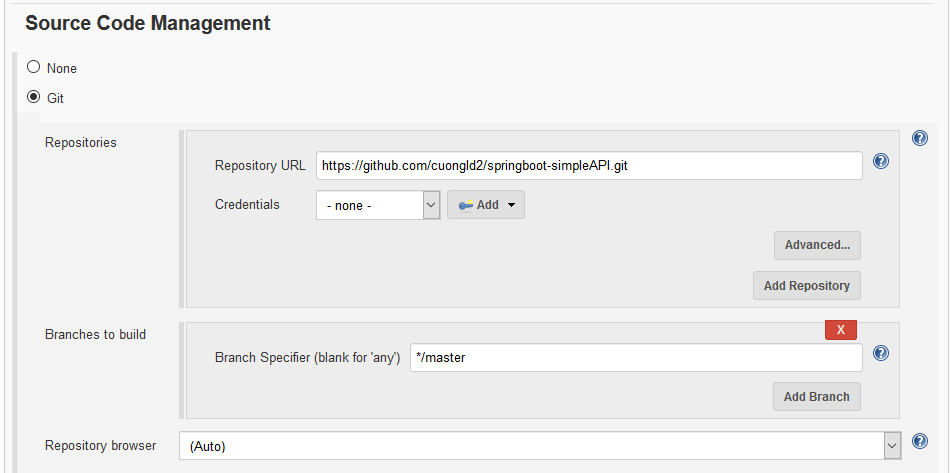Click help icon beside Repository URL field

(881, 161)
